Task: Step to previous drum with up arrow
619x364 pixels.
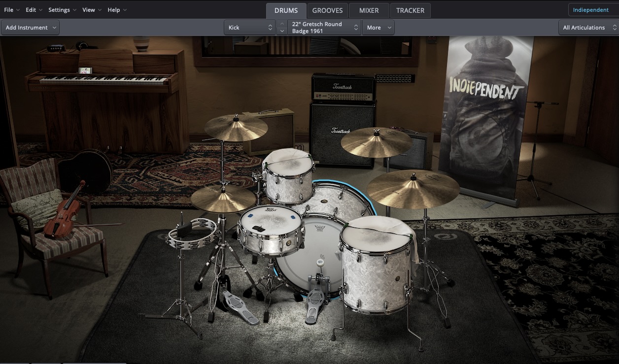Action: point(282,24)
